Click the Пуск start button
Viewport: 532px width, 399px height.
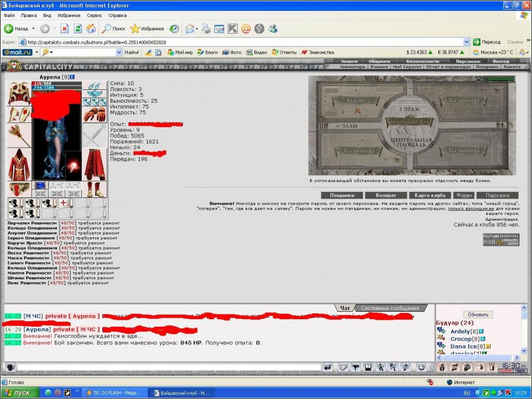(20, 393)
